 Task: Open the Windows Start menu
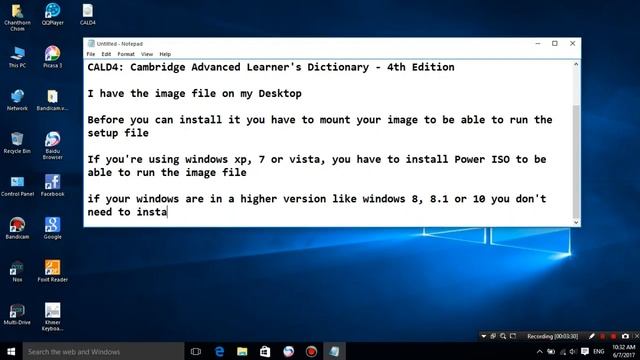click(11, 351)
